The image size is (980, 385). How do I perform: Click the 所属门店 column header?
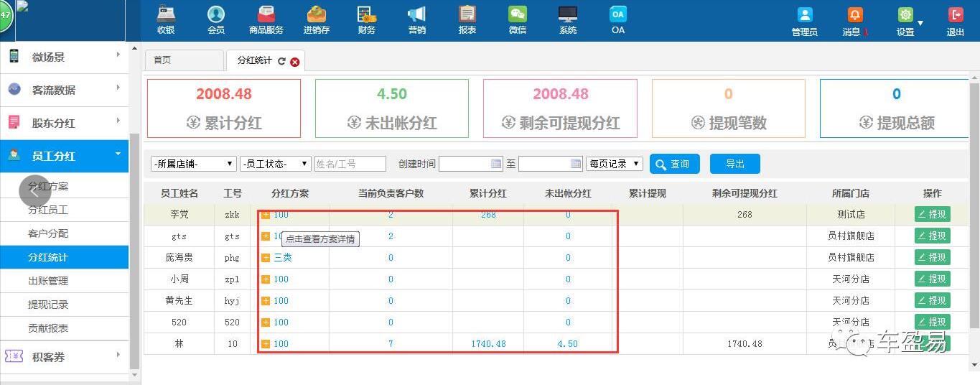click(x=851, y=193)
